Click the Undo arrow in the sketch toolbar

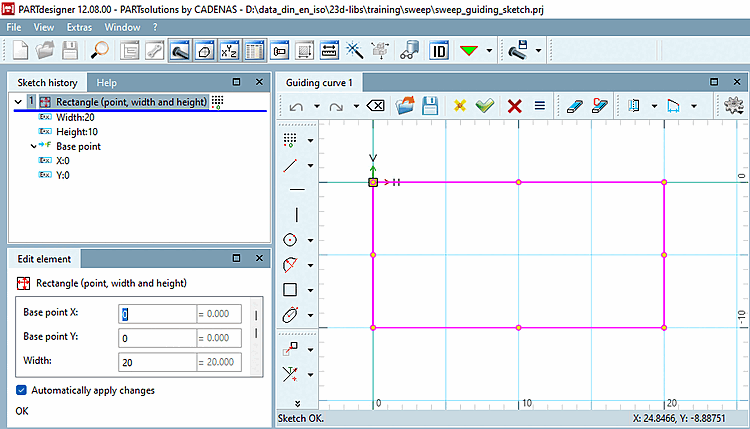coord(296,106)
